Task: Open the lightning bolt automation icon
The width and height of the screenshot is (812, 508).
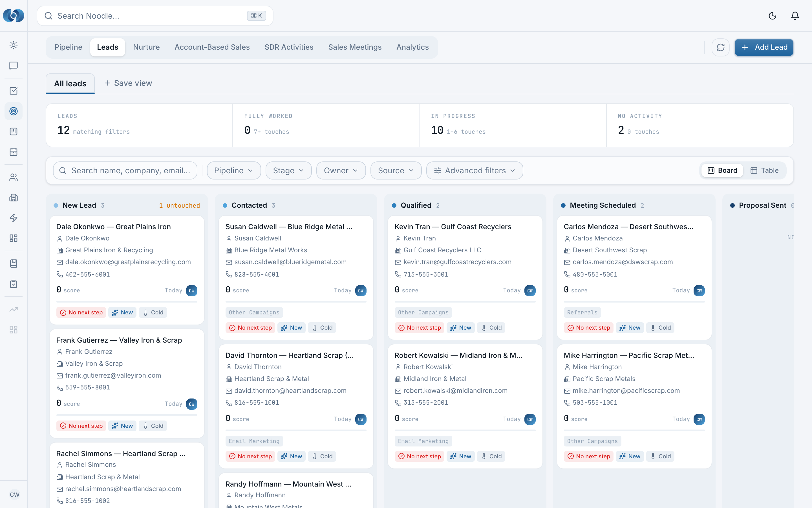Action: (14, 218)
